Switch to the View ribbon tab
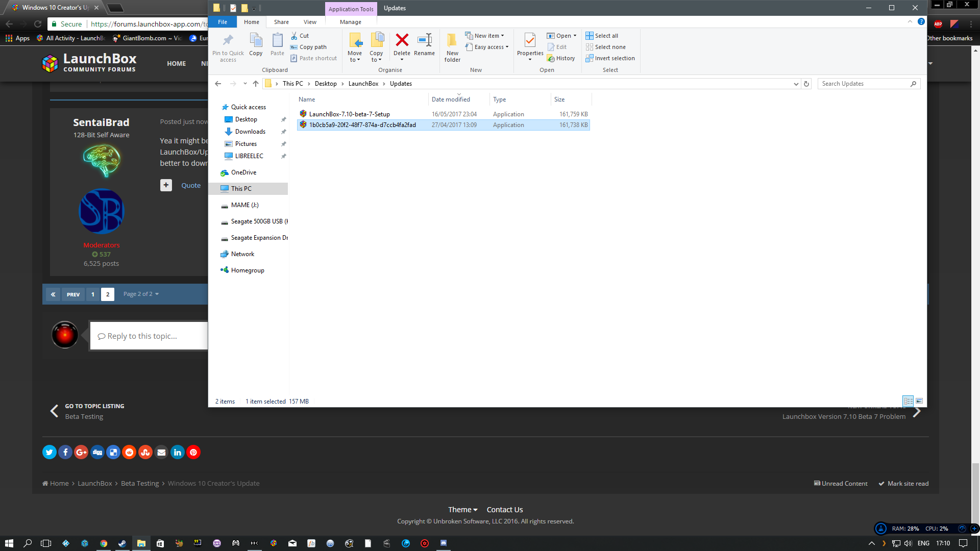980x551 pixels. coord(310,22)
